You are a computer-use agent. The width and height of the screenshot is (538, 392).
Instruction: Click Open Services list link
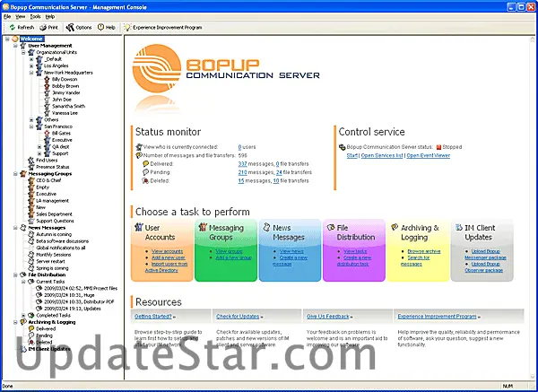tap(382, 155)
